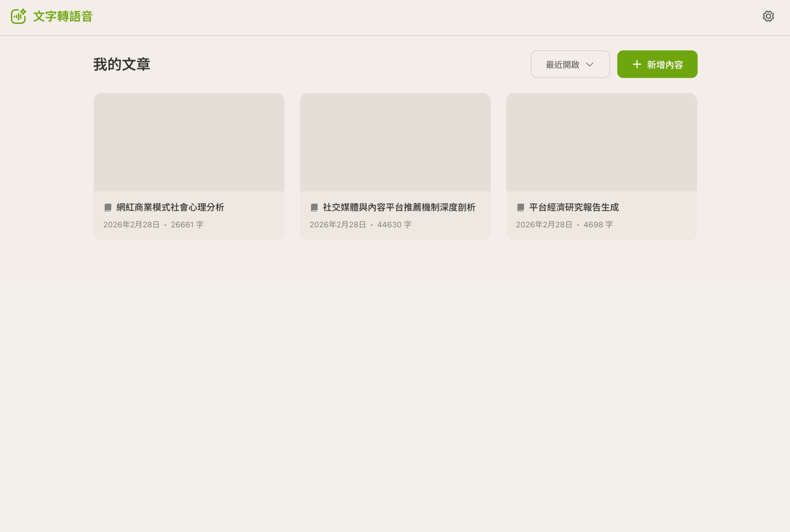Click the 4698 字 word count text
Viewport: 790px width, 532px height.
[598, 225]
